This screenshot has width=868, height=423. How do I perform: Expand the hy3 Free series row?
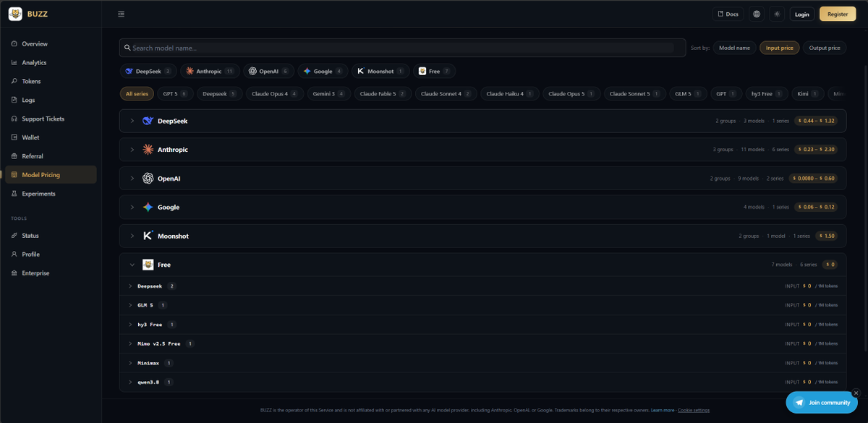coord(482,325)
